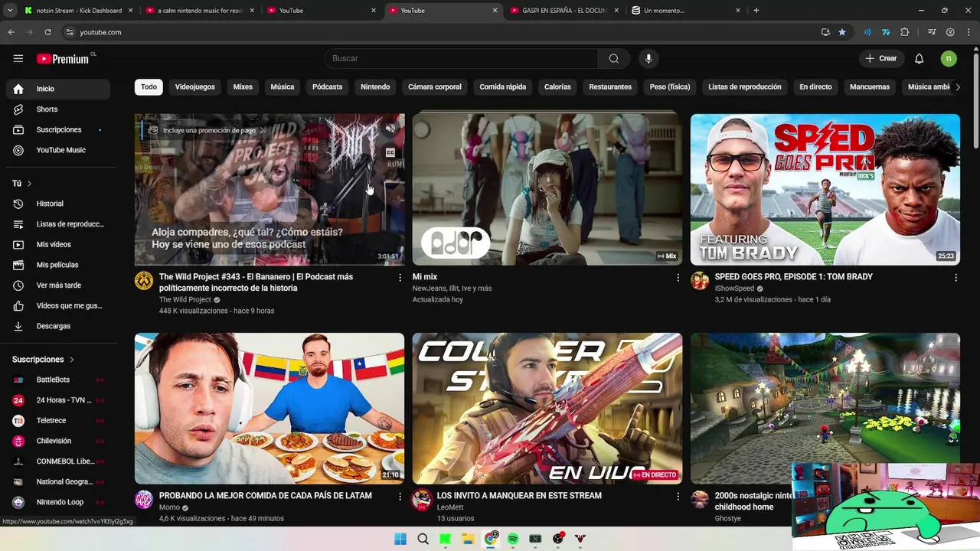Image resolution: width=980 pixels, height=551 pixels.
Task: Open Counter Strike live stream thumbnail
Action: click(x=547, y=409)
